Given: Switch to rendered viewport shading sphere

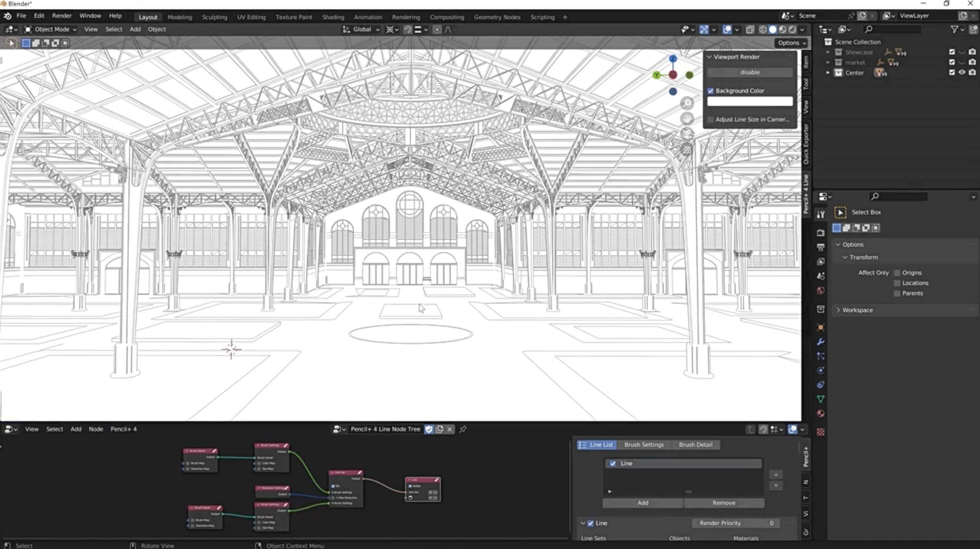Looking at the screenshot, I should tap(792, 30).
